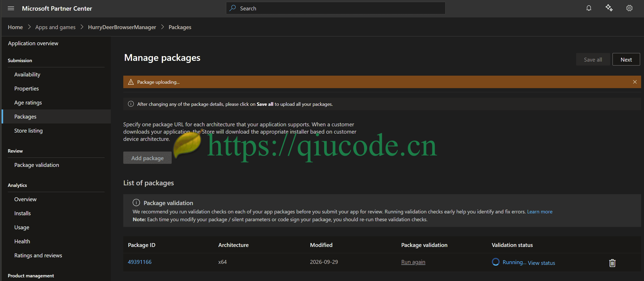This screenshot has width=644, height=281.
Task: Click the Analytics section label
Action: [17, 185]
